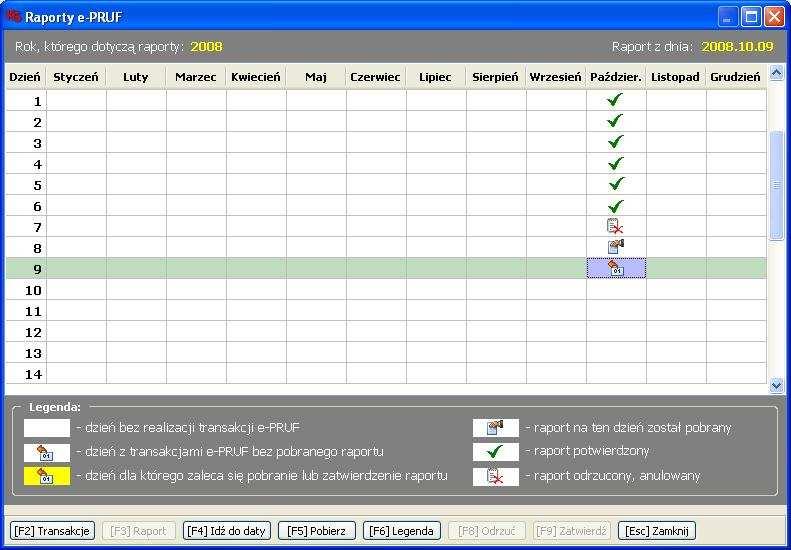Click the Listopad column header
The height and width of the screenshot is (550, 791).
coord(675,77)
